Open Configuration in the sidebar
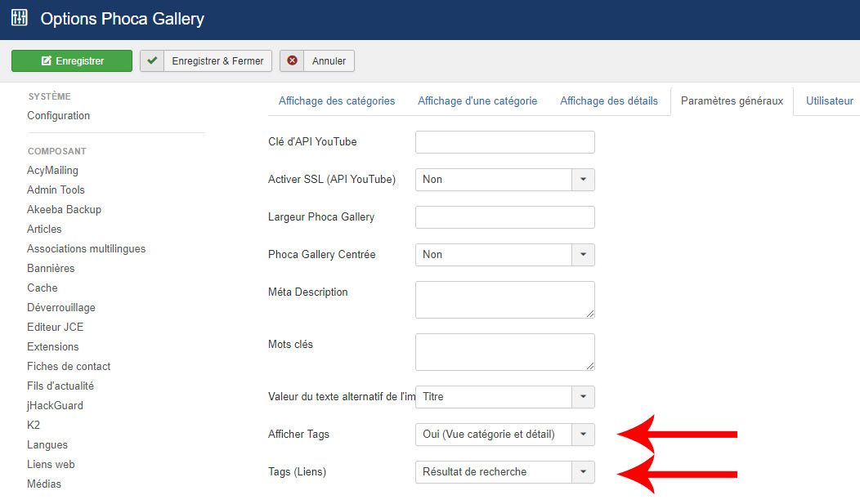 pyautogui.click(x=58, y=116)
